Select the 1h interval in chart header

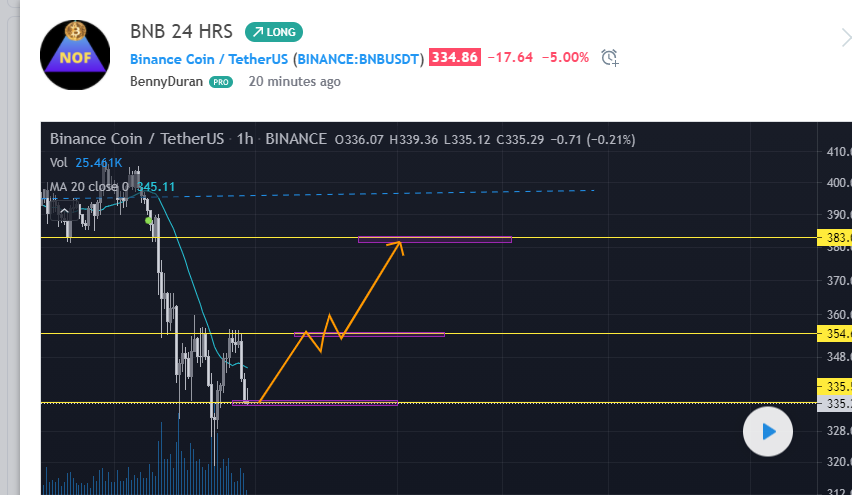tap(244, 139)
